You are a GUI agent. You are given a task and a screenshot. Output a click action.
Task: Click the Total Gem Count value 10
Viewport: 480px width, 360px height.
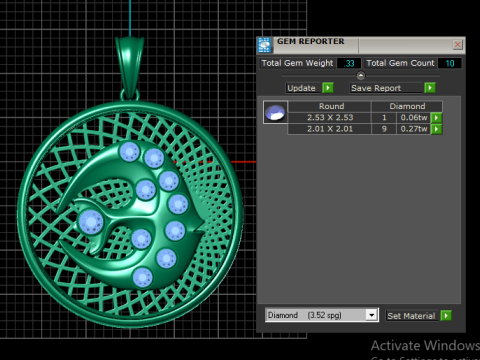(x=450, y=63)
